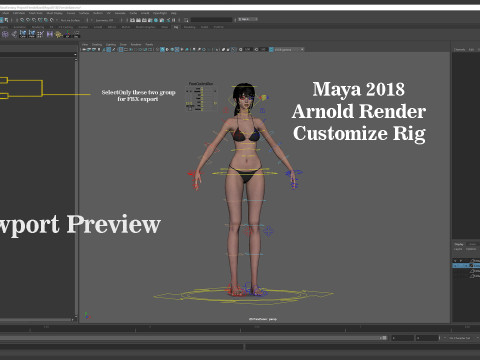Screen dimensions: 480x360
Task: Open the layer editor Options menu
Action: (471, 249)
